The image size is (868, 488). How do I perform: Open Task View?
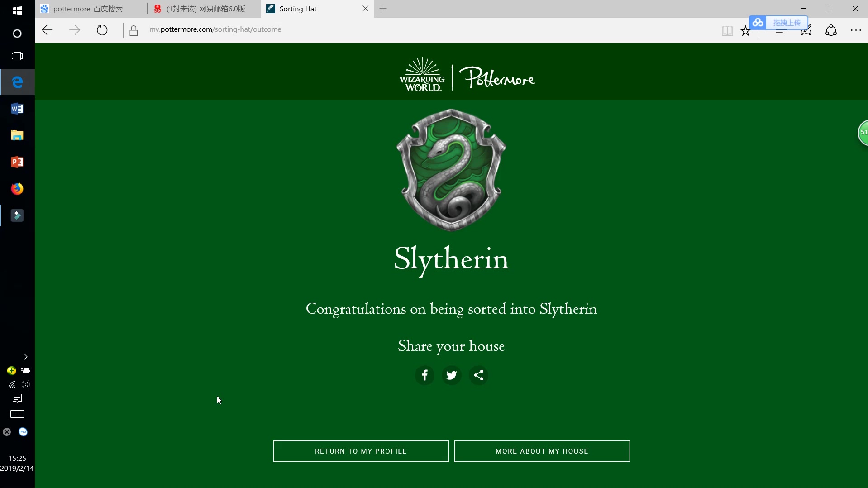17,56
